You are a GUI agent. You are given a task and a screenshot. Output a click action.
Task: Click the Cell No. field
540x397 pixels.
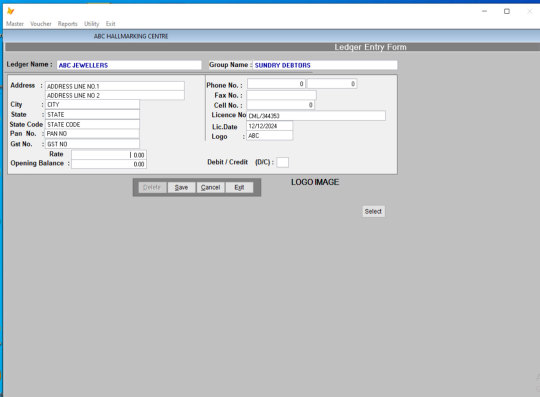click(280, 105)
